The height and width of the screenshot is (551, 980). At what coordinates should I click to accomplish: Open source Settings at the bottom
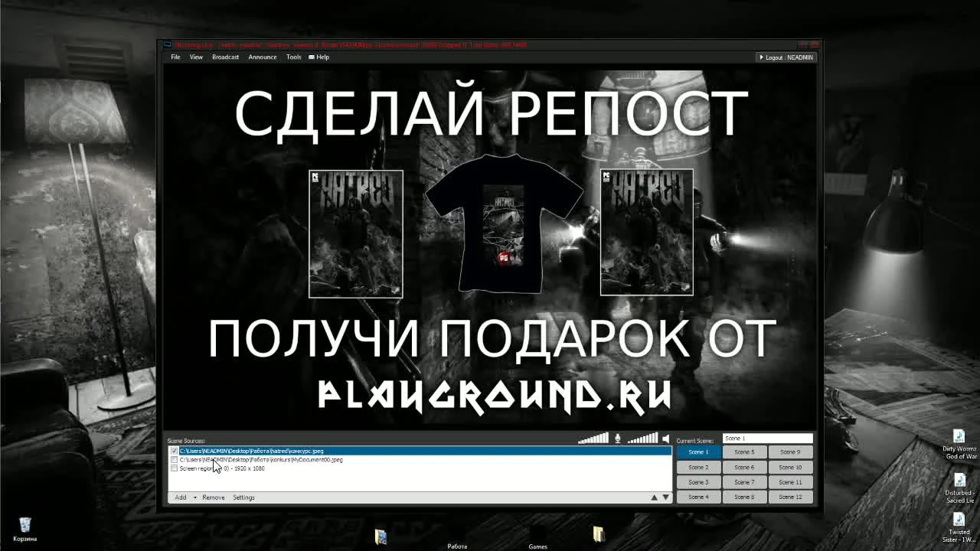243,497
